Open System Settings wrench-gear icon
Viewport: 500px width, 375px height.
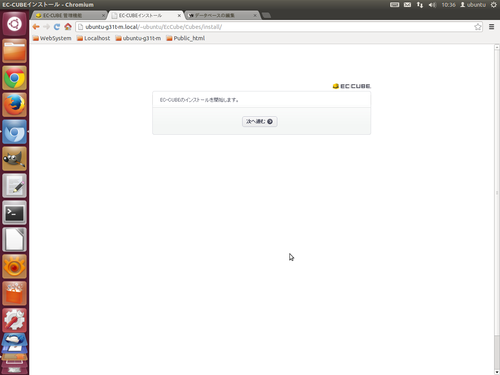tap(14, 320)
